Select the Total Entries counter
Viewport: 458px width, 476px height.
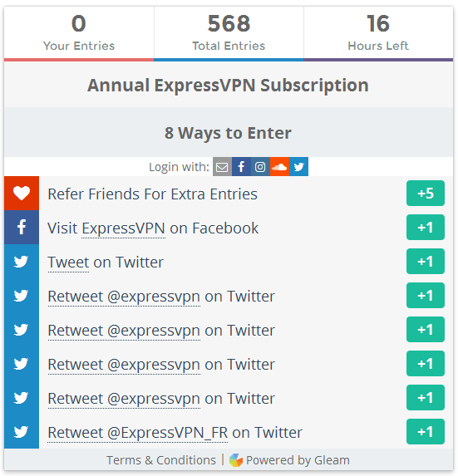point(229,32)
